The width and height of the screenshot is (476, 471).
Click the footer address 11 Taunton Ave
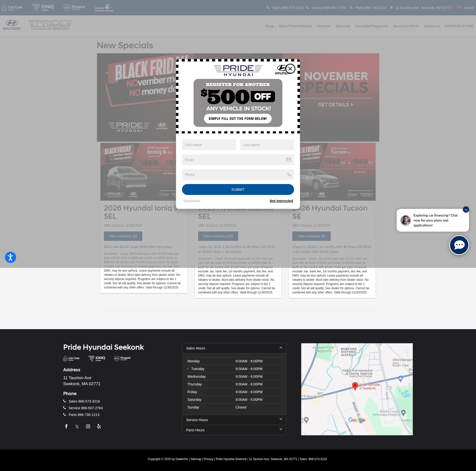(82, 381)
